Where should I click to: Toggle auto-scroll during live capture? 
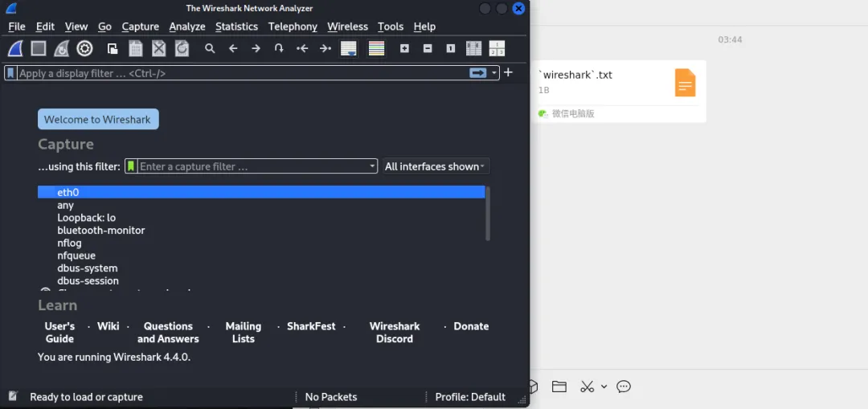pos(349,49)
